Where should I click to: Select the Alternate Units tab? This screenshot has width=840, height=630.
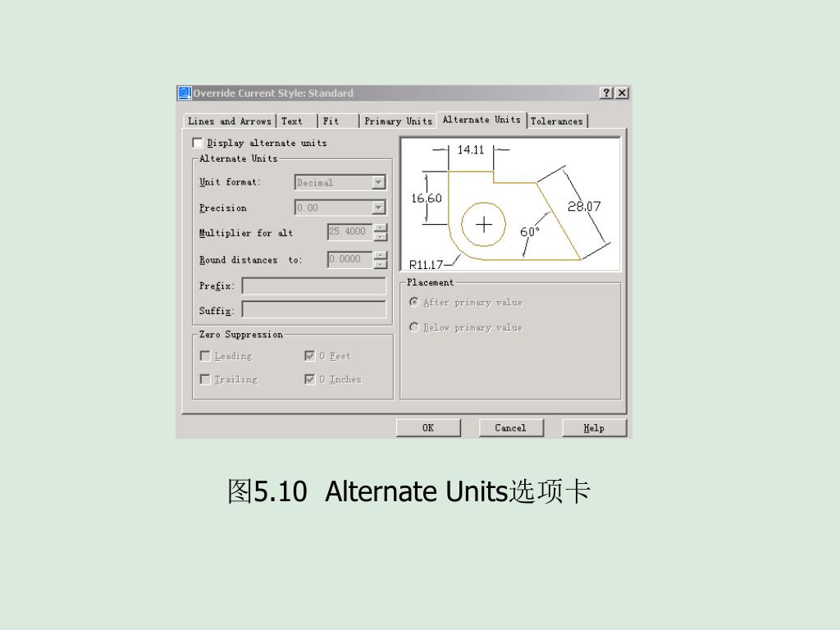coord(482,120)
